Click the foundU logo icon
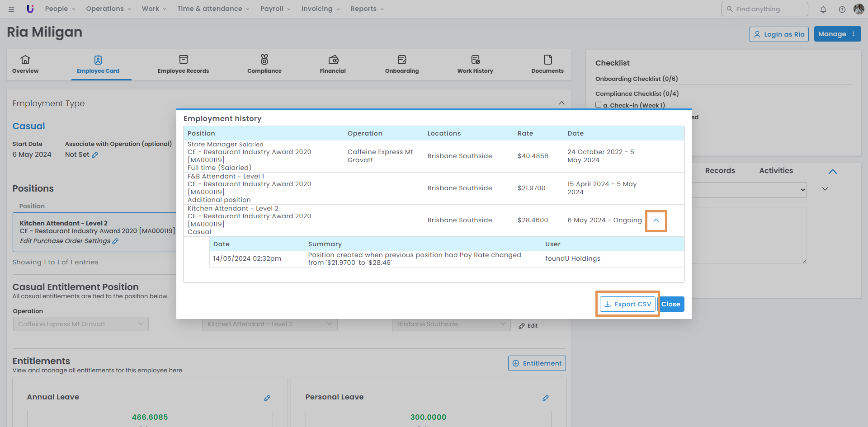This screenshot has width=868, height=427. coord(30,9)
